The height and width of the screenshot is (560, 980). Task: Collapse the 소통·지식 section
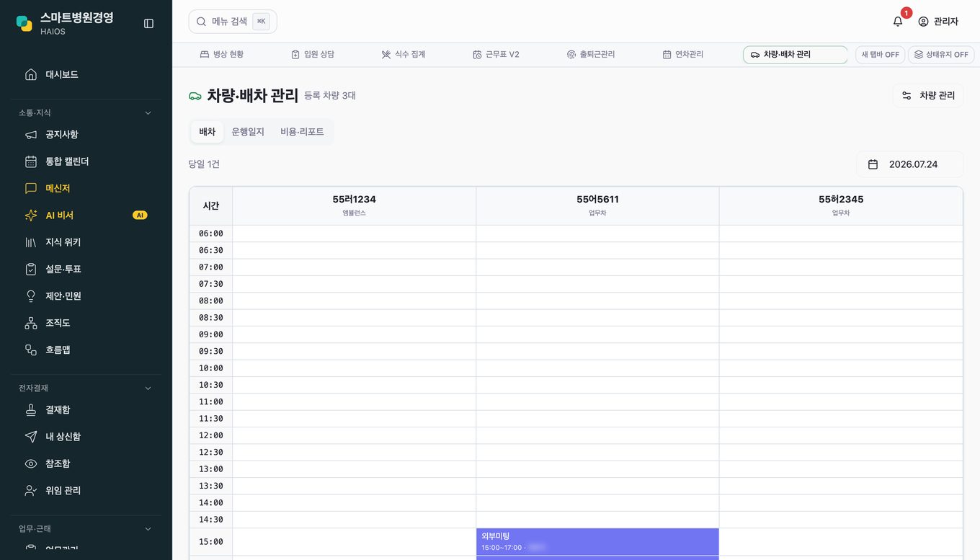pyautogui.click(x=148, y=112)
